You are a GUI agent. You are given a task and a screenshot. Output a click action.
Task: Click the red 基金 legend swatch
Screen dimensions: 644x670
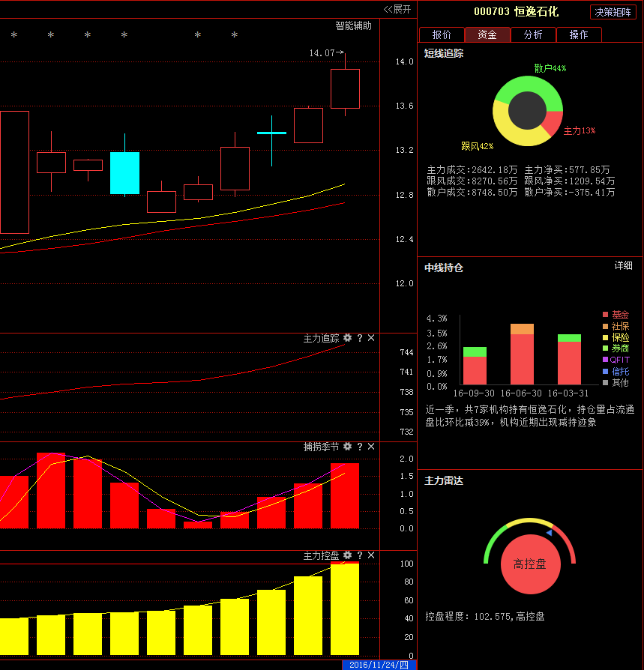(x=606, y=315)
